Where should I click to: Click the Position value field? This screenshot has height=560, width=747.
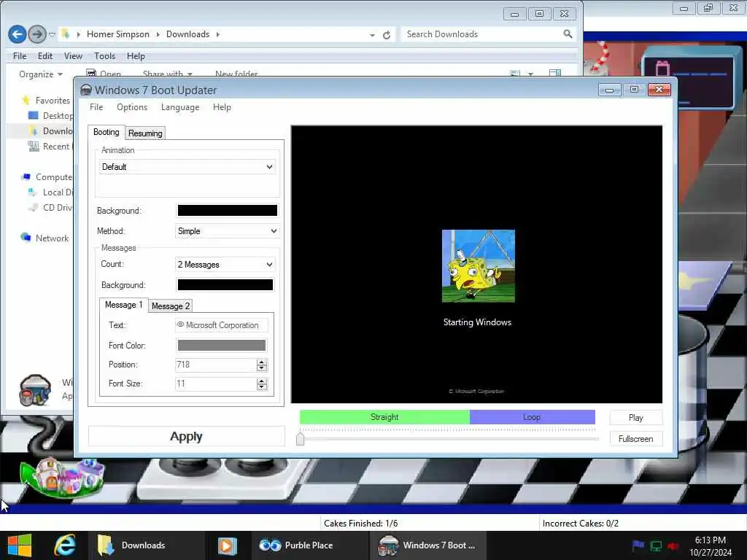click(x=216, y=365)
